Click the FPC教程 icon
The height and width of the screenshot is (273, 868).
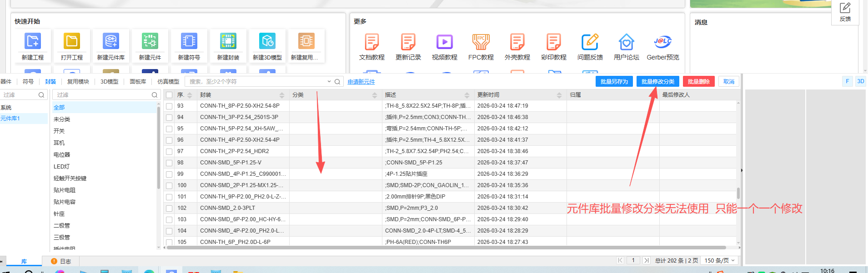(x=481, y=42)
